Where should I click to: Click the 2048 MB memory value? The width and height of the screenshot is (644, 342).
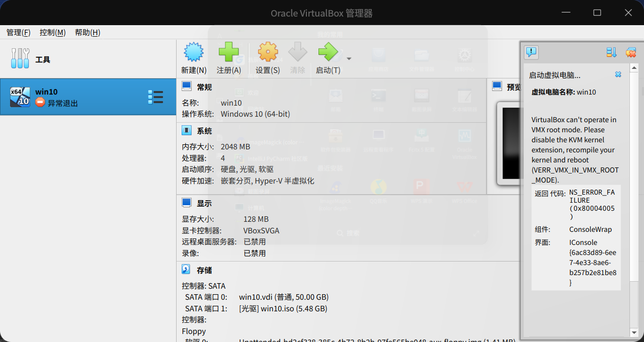tap(235, 147)
